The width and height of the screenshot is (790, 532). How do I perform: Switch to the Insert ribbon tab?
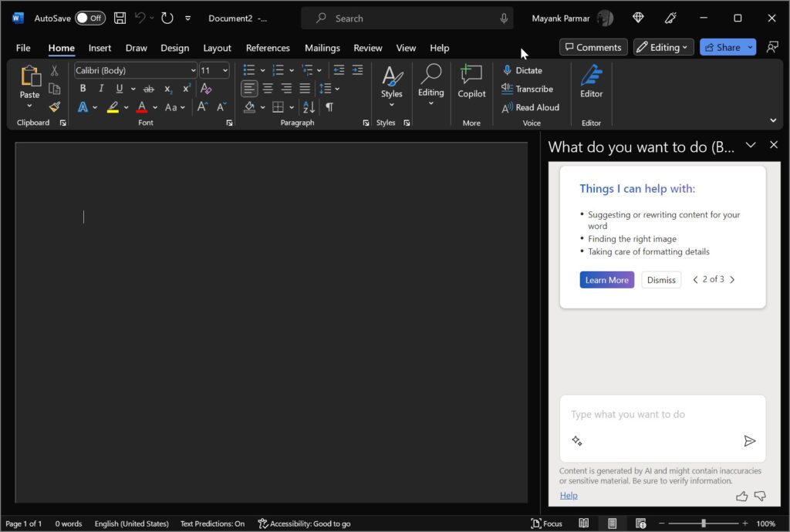(100, 48)
